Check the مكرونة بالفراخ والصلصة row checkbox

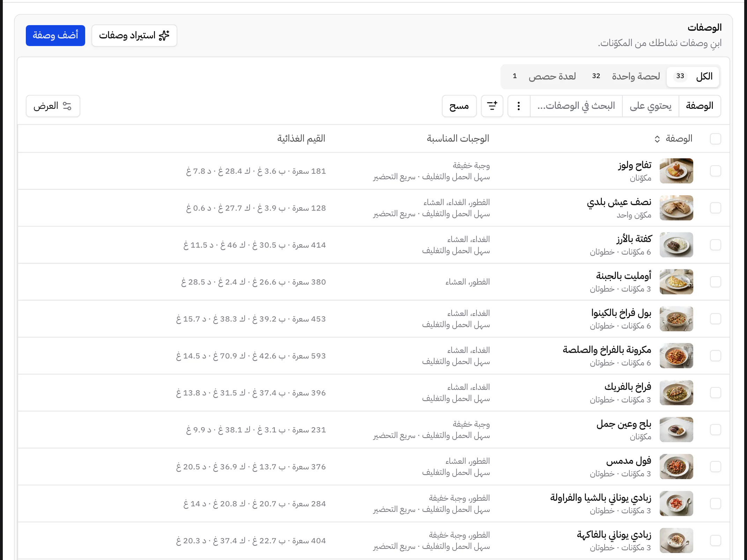[716, 356]
